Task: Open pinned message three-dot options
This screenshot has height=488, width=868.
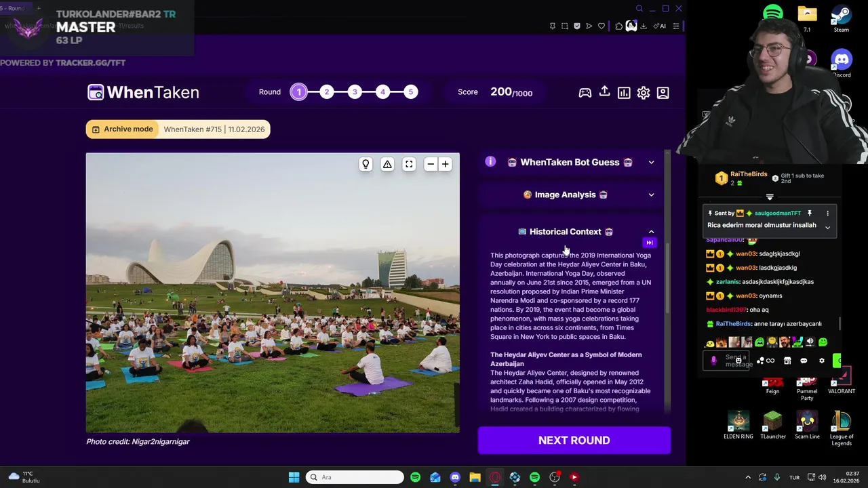Action: pos(827,213)
